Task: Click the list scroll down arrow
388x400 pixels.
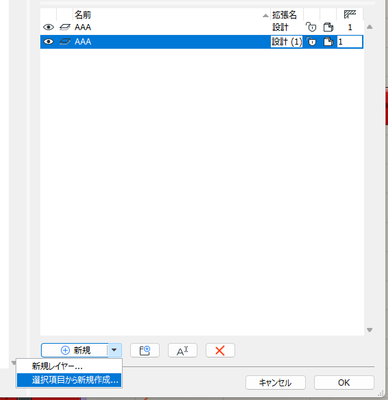Action: click(370, 330)
